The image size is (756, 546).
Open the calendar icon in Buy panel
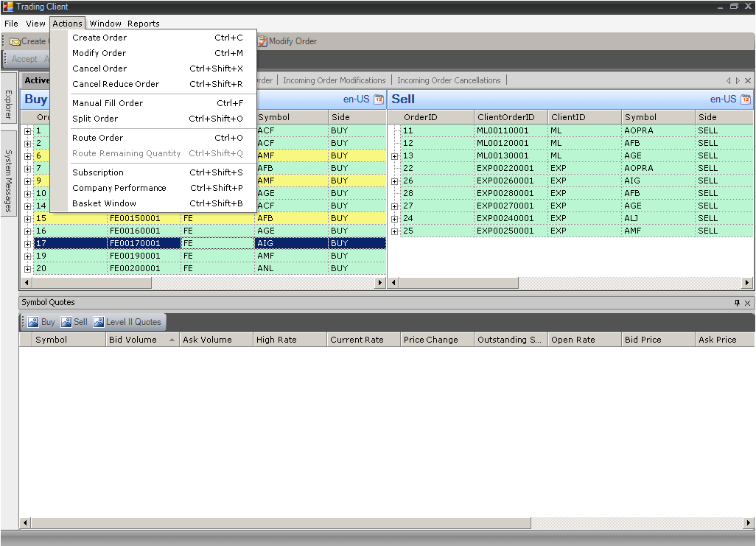[x=379, y=99]
